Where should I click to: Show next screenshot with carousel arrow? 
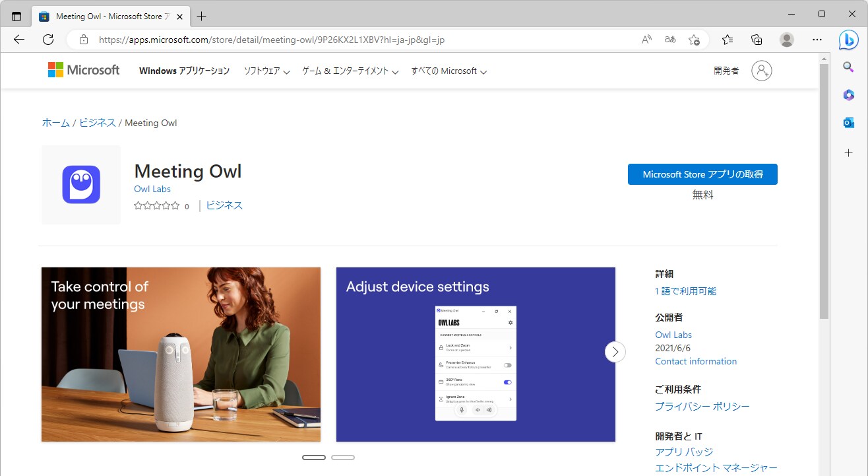click(x=615, y=352)
